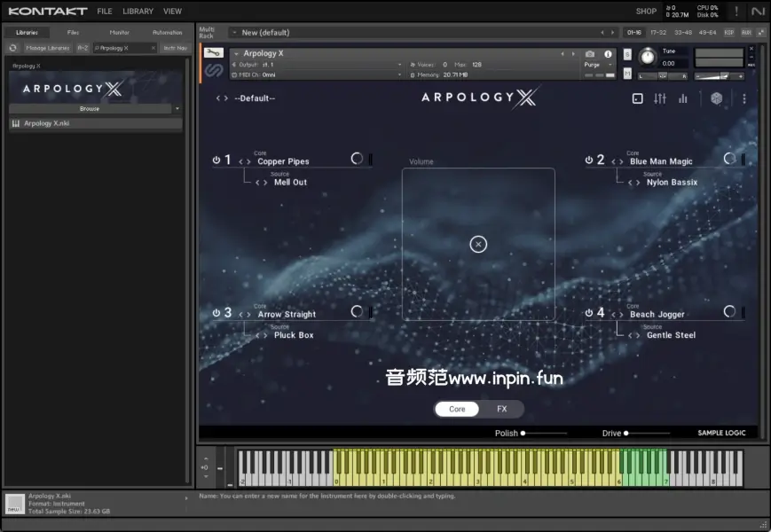Click the Manage Libraries button
Image resolution: width=771 pixels, height=532 pixels.
[48, 48]
